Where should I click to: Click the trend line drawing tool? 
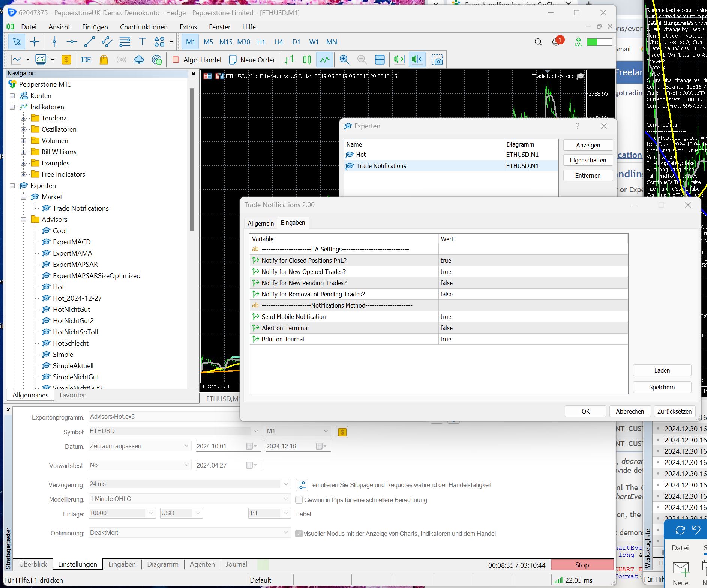tap(89, 42)
